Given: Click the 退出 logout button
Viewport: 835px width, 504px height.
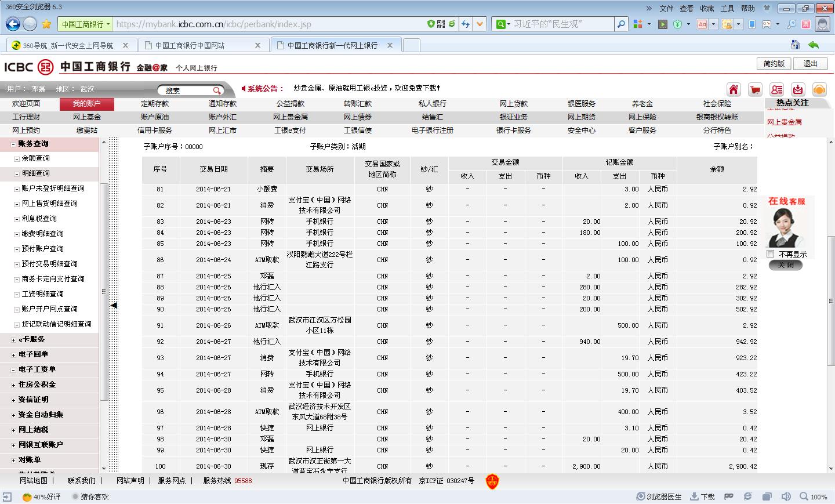Looking at the screenshot, I should [810, 64].
